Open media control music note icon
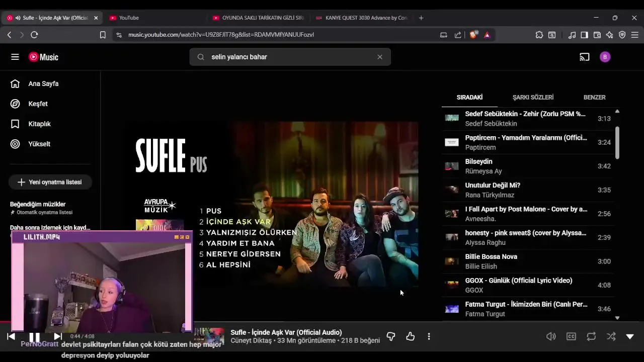Viewport: 644px width, 362px height. click(572, 35)
